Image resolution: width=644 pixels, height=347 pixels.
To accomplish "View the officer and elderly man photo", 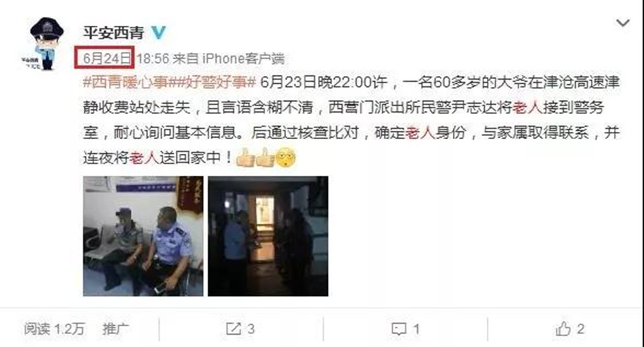I will pos(143,236).
